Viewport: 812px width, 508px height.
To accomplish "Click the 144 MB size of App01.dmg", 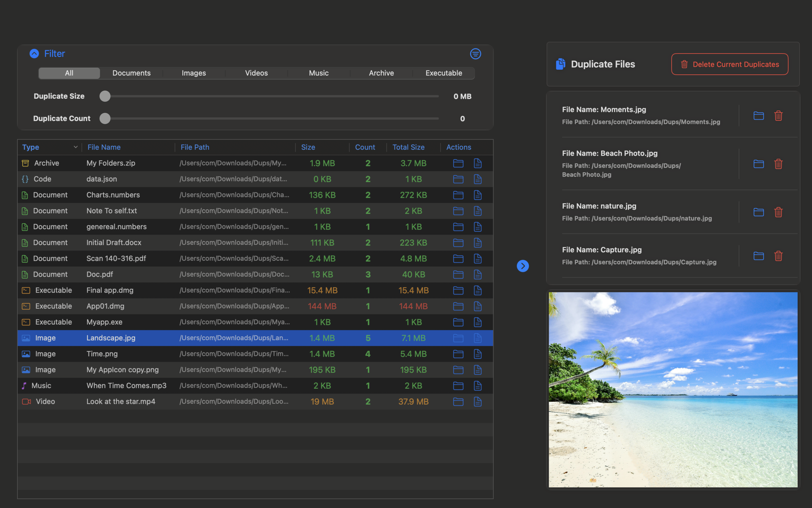I will coord(322,306).
